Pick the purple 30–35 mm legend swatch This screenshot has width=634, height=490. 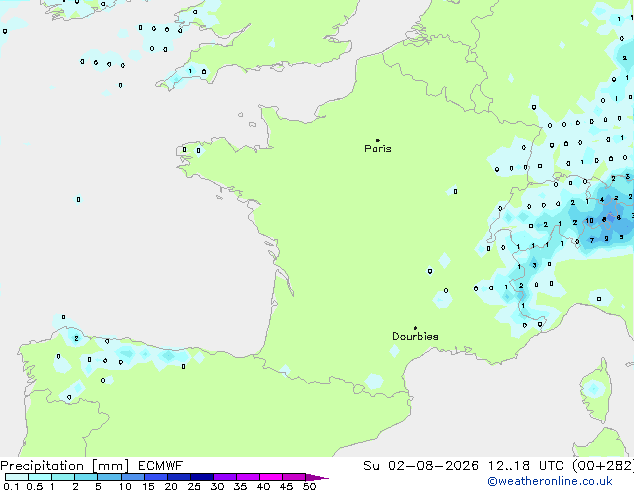point(225,477)
